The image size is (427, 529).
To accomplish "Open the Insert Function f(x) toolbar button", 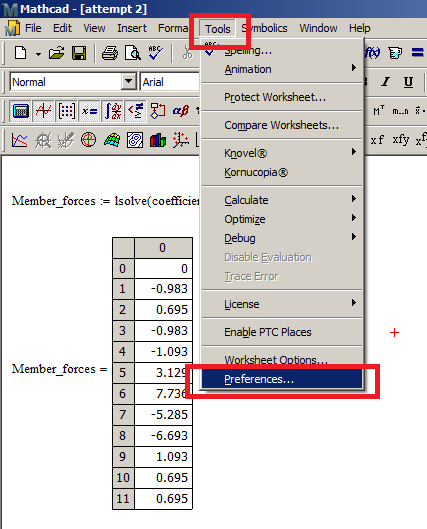I will click(x=373, y=53).
